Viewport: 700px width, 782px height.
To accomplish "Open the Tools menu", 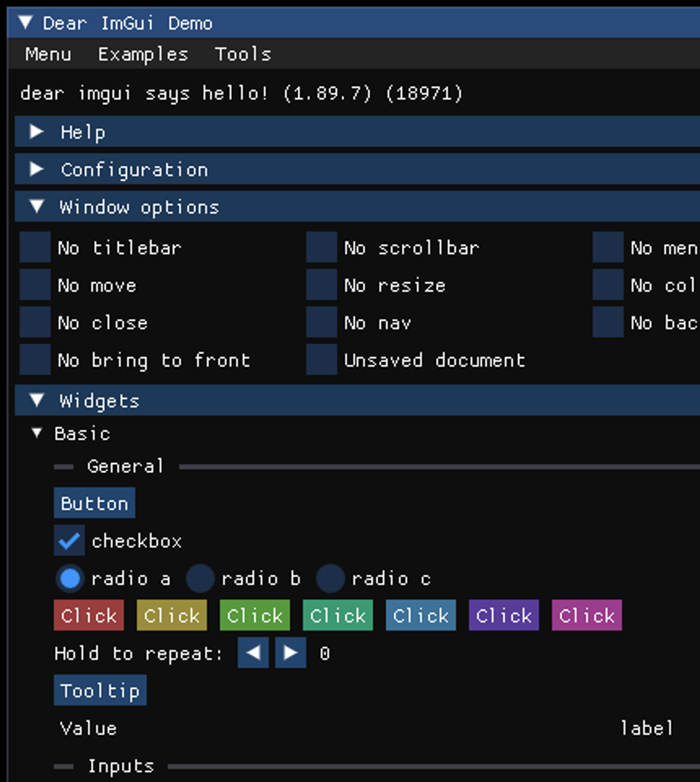I will pos(243,54).
